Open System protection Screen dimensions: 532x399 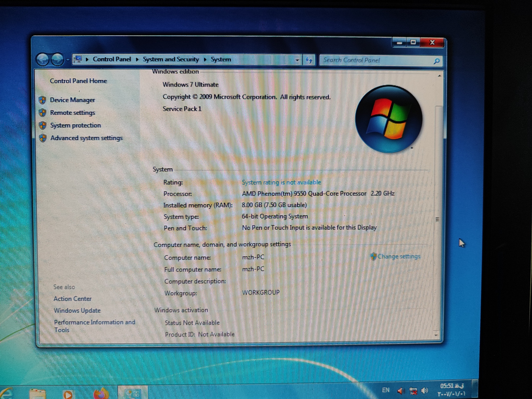[75, 125]
